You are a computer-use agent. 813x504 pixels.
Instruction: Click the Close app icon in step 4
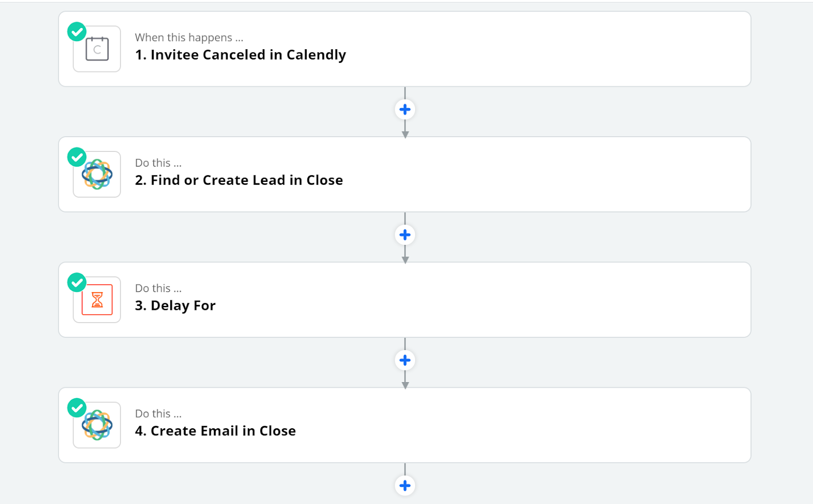97,425
